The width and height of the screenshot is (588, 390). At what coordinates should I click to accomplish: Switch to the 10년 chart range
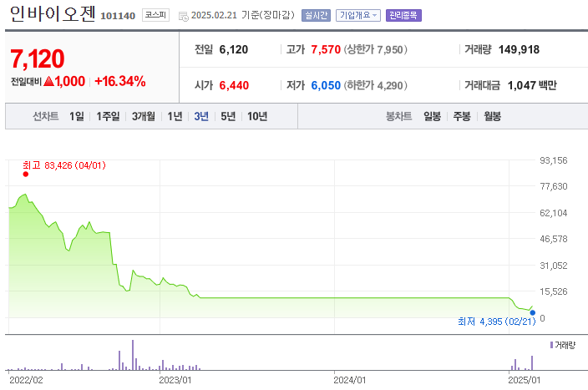pyautogui.click(x=257, y=116)
